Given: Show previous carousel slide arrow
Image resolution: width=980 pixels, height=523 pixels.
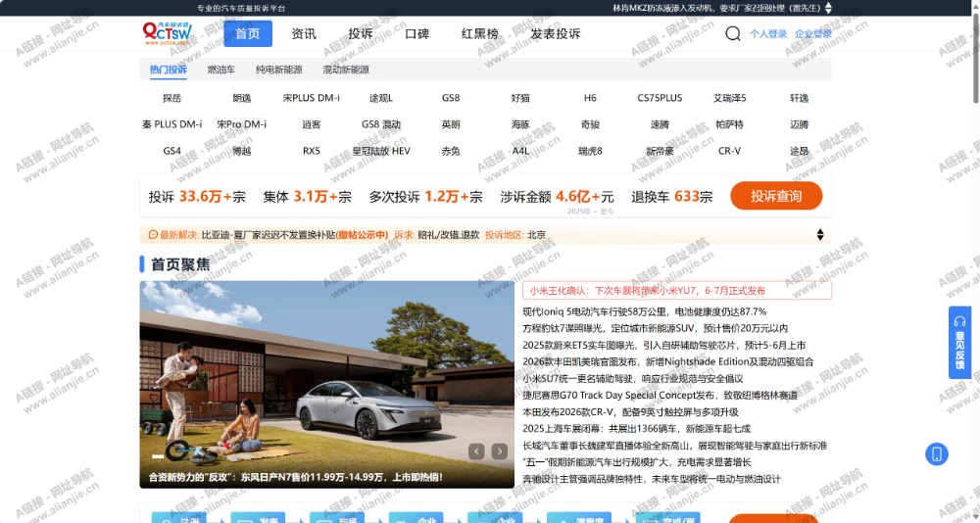Looking at the screenshot, I should pos(476,452).
